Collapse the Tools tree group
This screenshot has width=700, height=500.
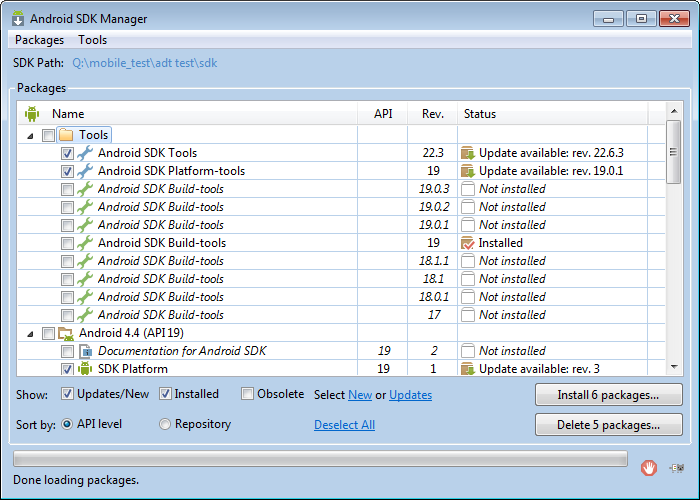(x=31, y=135)
